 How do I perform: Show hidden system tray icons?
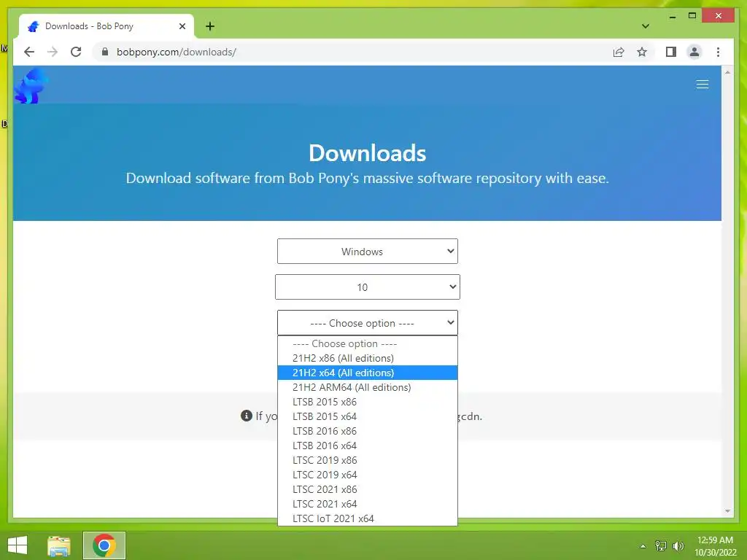click(643, 546)
